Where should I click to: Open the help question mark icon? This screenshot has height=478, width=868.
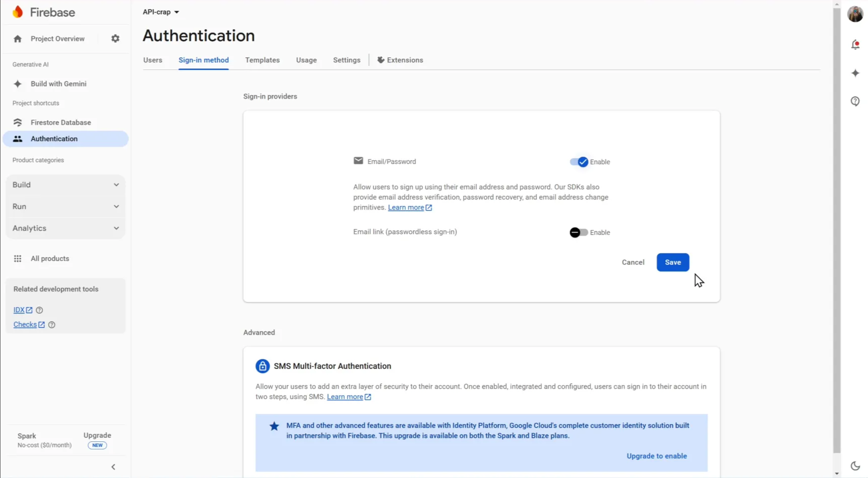pyautogui.click(x=855, y=102)
